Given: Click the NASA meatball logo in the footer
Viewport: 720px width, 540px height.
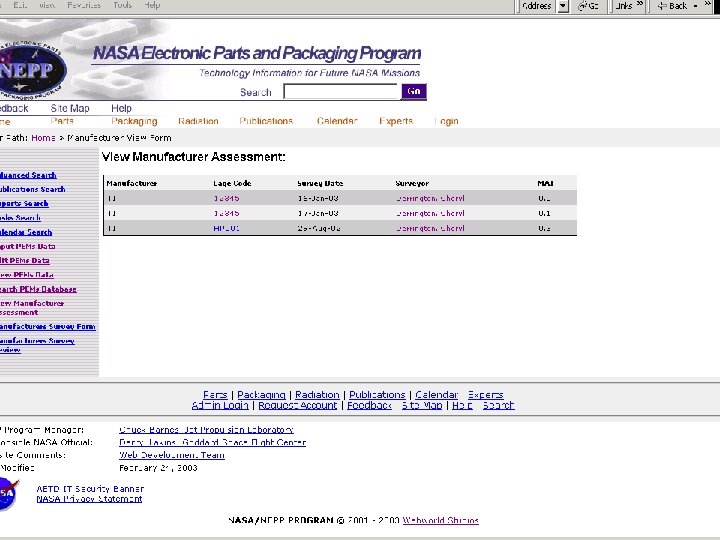Looking at the screenshot, I should (8, 493).
